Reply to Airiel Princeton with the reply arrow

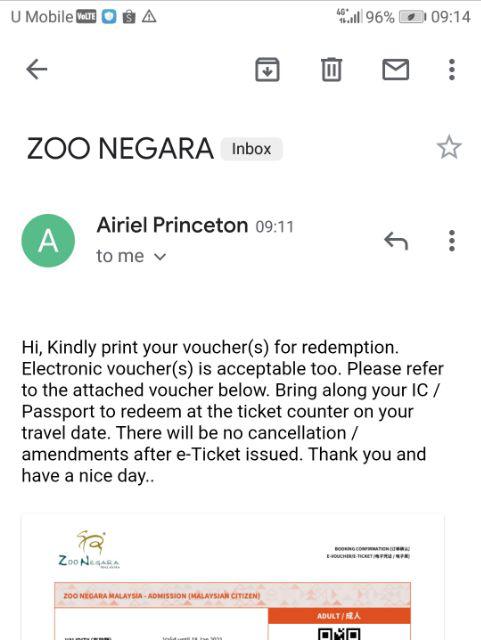click(x=396, y=241)
